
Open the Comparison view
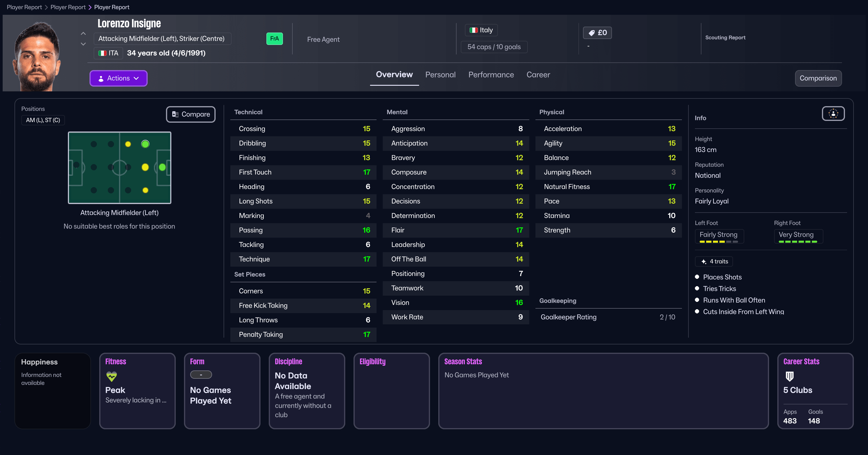pyautogui.click(x=818, y=78)
